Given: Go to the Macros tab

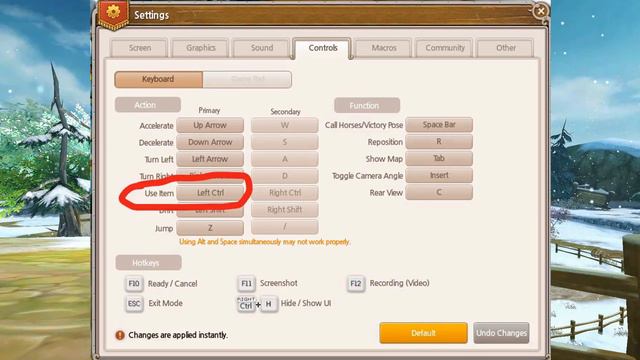Looking at the screenshot, I should tap(384, 48).
